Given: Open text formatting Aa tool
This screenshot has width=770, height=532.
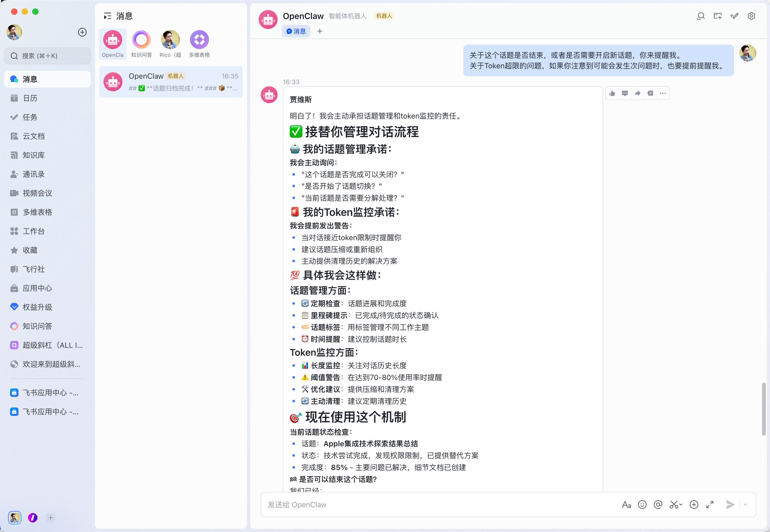Looking at the screenshot, I should click(x=626, y=505).
